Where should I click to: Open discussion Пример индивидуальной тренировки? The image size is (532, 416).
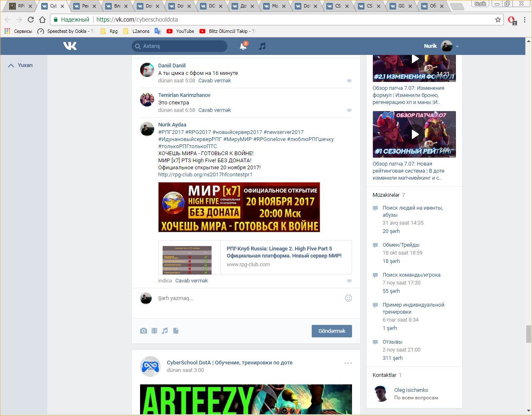tap(413, 308)
